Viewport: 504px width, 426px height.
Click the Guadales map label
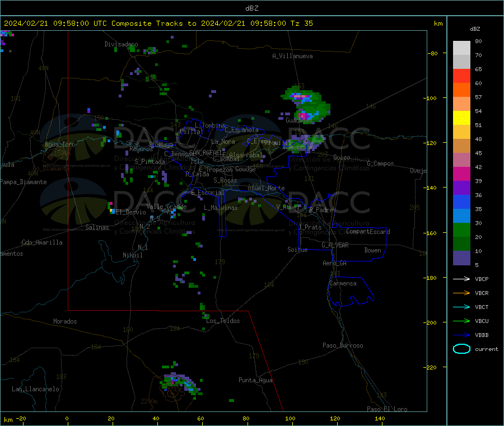point(299,120)
